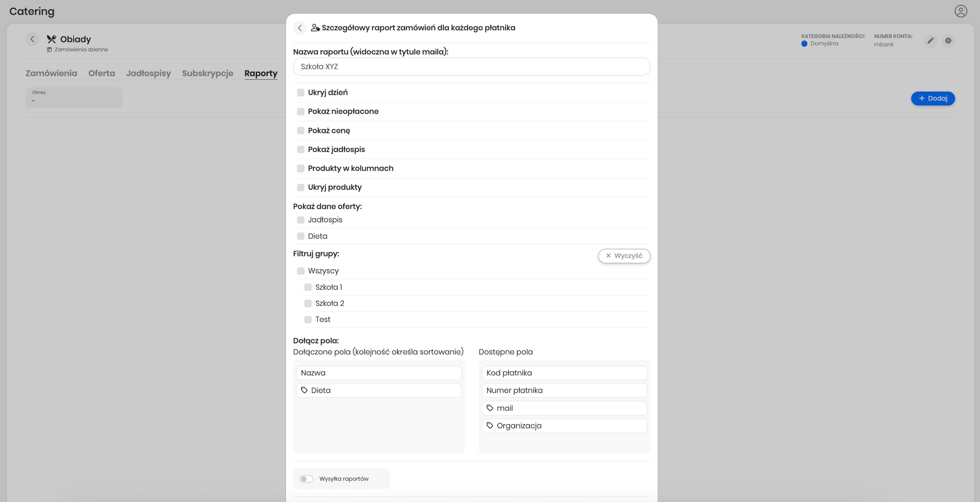Viewport: 980px width, 502px height.
Task: Click the back arrow in report dialog header
Action: 300,28
